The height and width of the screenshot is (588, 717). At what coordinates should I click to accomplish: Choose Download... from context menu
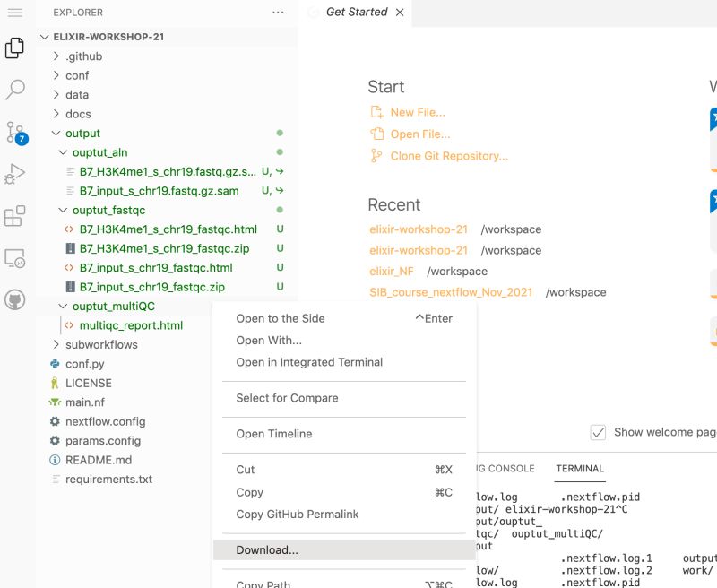344,550
